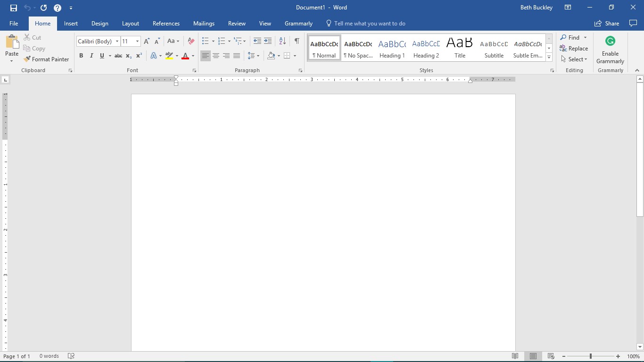The image size is (644, 362).
Task: Click the Format Painter icon
Action: pos(27,59)
